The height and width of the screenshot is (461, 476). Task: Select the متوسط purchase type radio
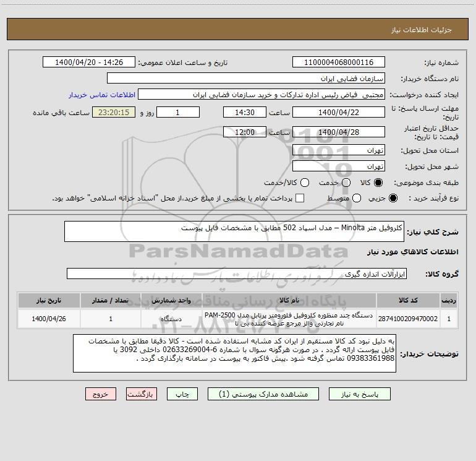pos(357,198)
